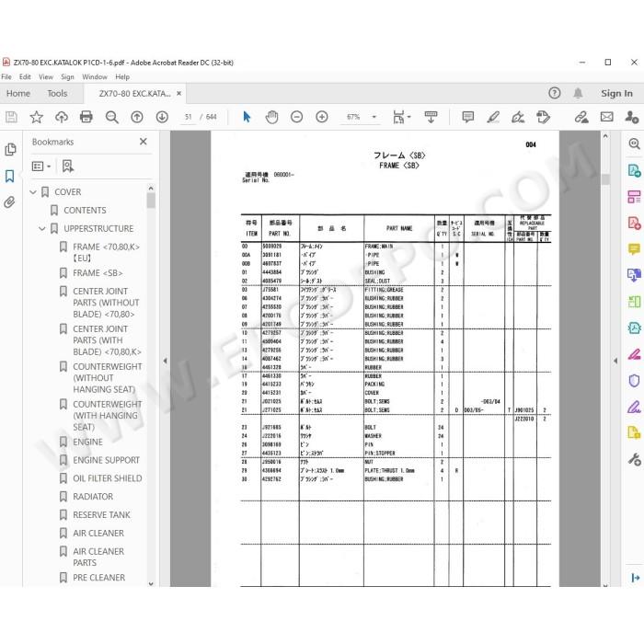
Task: Share a link to this file icon
Action: point(581,117)
